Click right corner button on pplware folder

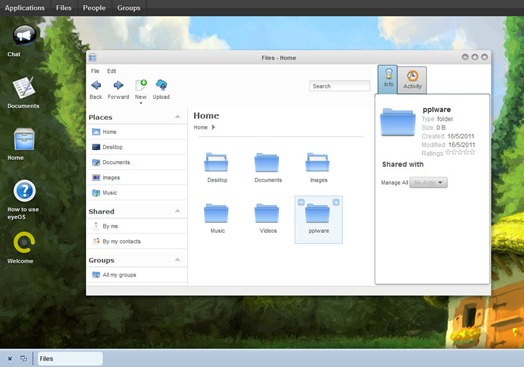click(x=336, y=202)
